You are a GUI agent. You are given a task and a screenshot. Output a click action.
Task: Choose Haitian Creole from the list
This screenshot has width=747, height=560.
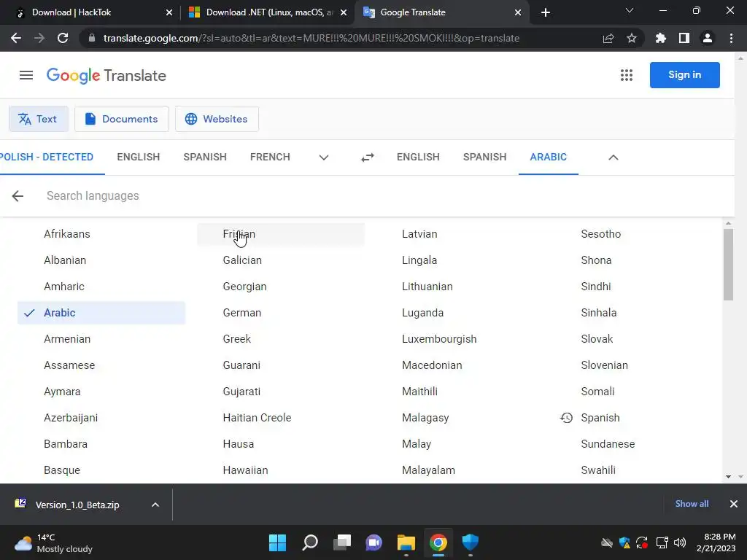pyautogui.click(x=258, y=418)
